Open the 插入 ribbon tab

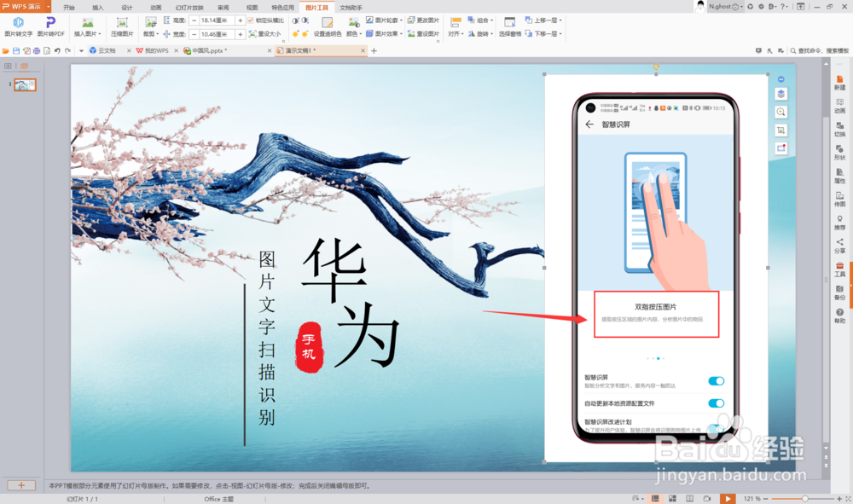(98, 8)
